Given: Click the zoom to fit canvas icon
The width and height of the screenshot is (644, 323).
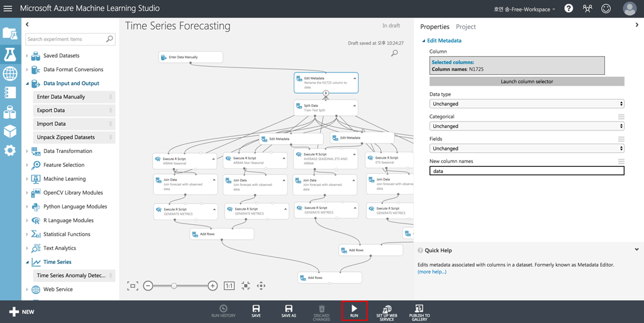Looking at the screenshot, I should (132, 286).
